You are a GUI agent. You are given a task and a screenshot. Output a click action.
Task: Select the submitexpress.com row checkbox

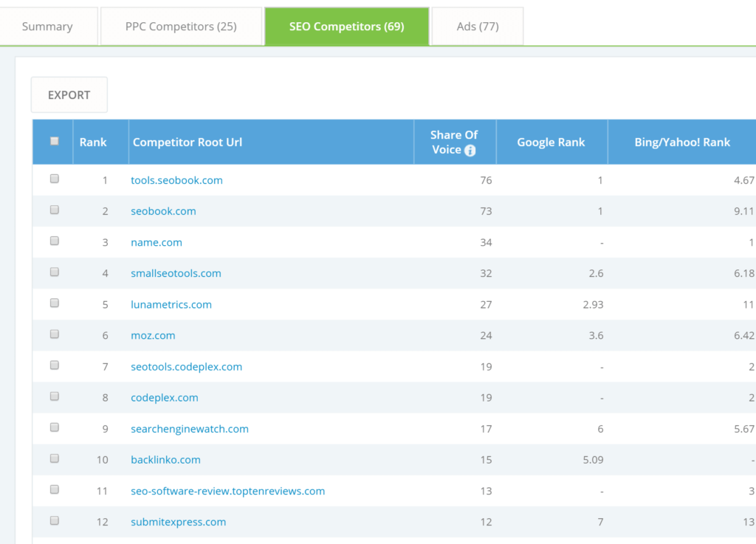(55, 520)
